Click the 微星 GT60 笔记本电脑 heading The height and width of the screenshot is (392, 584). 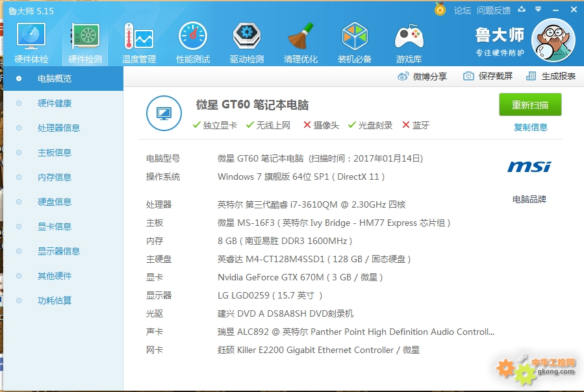tap(252, 104)
